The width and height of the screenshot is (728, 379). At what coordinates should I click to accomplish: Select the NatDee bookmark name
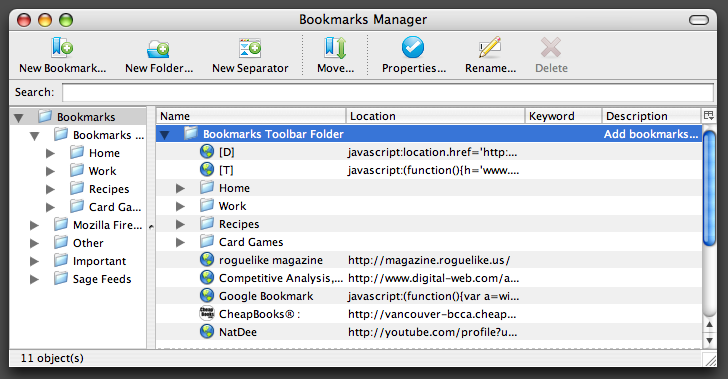click(x=238, y=332)
